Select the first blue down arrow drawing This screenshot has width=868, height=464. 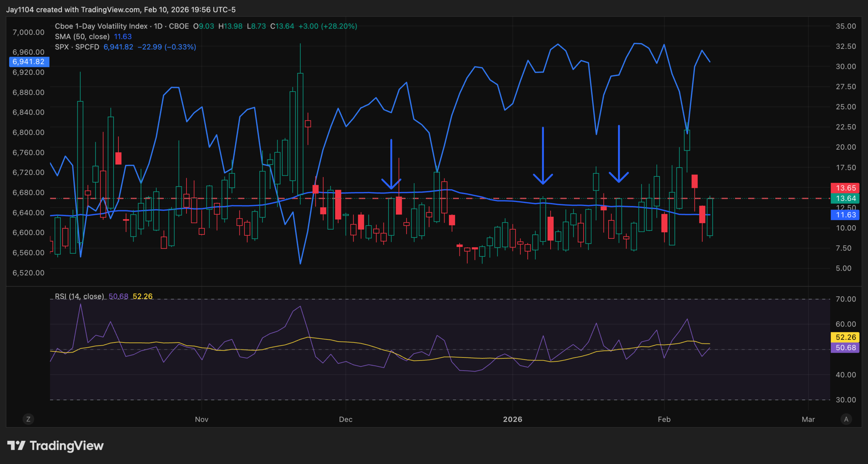coord(391,163)
